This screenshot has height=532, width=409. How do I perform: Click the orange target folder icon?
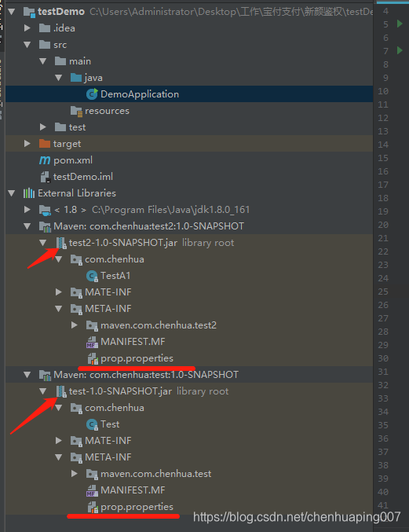tap(45, 144)
